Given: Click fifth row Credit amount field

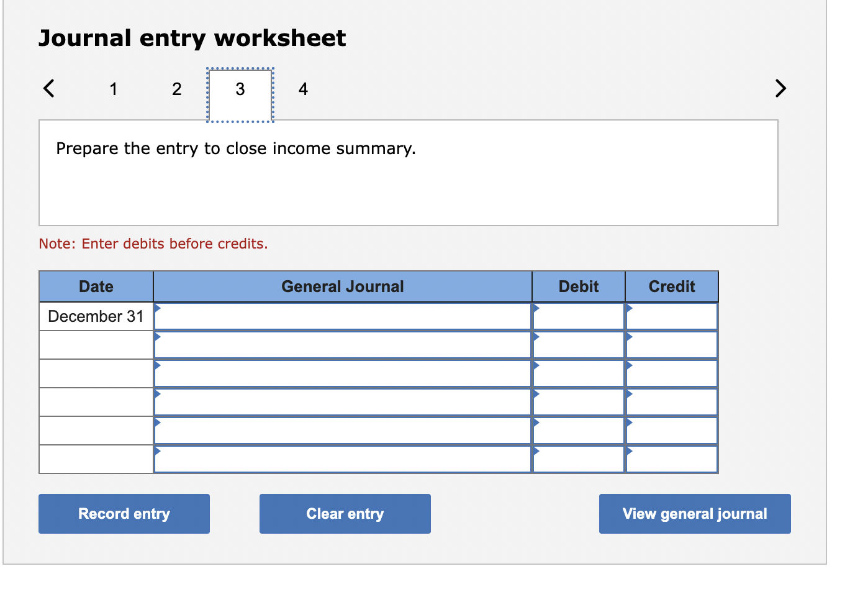Looking at the screenshot, I should point(672,431).
